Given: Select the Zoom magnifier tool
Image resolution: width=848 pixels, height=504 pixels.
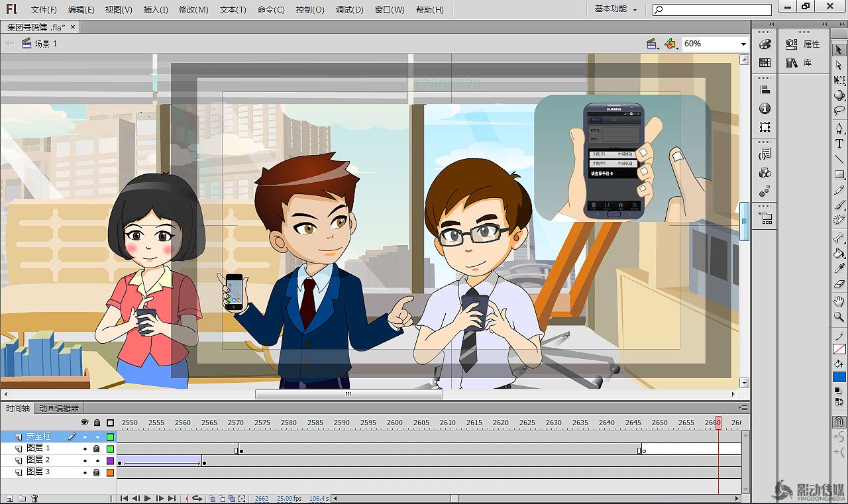Looking at the screenshot, I should [x=839, y=317].
